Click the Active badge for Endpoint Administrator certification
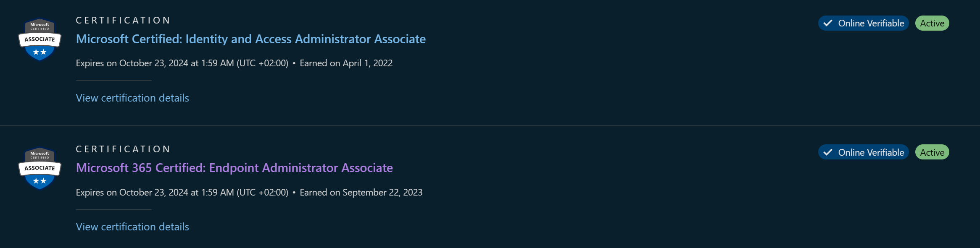This screenshot has height=248, width=980. click(x=932, y=152)
